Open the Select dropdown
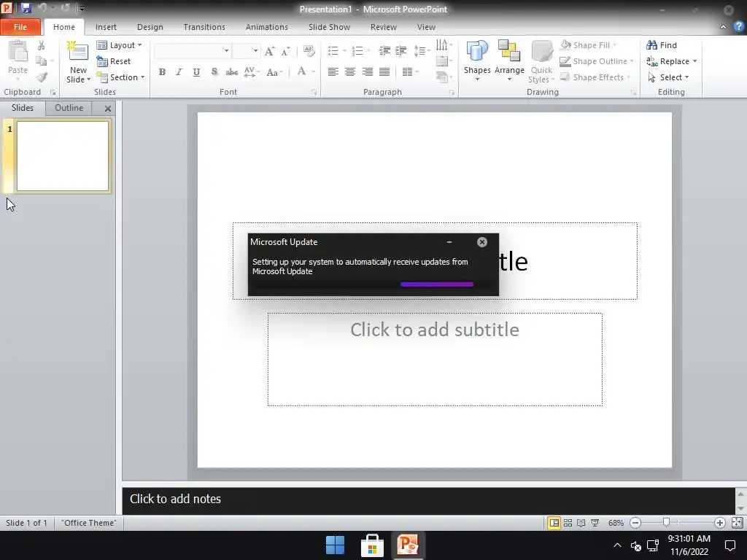The height and width of the screenshot is (560, 747). click(668, 77)
